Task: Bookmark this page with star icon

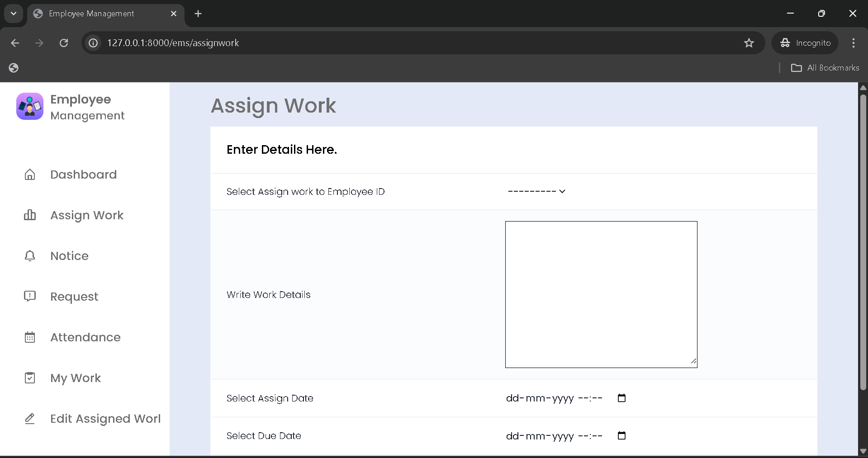Action: [x=749, y=43]
